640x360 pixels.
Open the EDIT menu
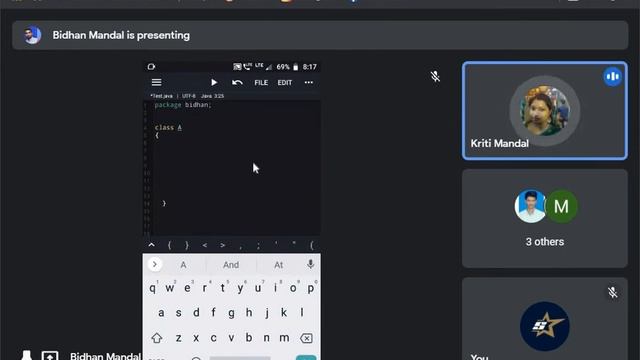pyautogui.click(x=285, y=82)
